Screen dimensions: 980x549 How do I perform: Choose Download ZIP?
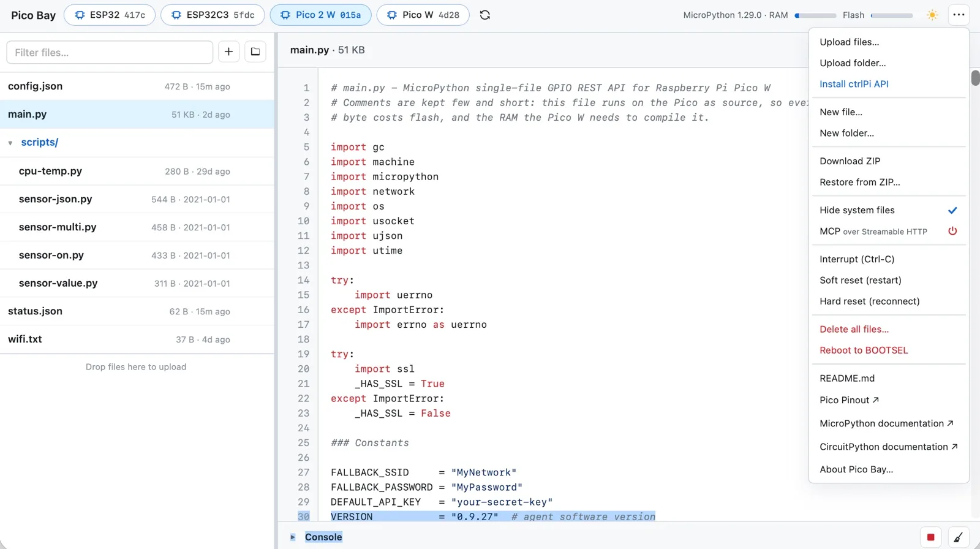[889, 161]
